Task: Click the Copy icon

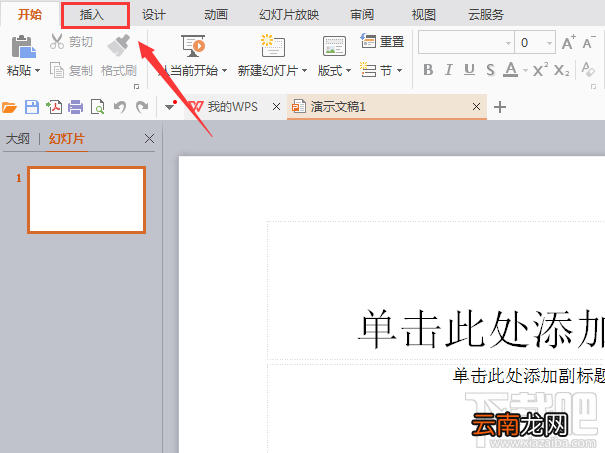Action: 57,70
